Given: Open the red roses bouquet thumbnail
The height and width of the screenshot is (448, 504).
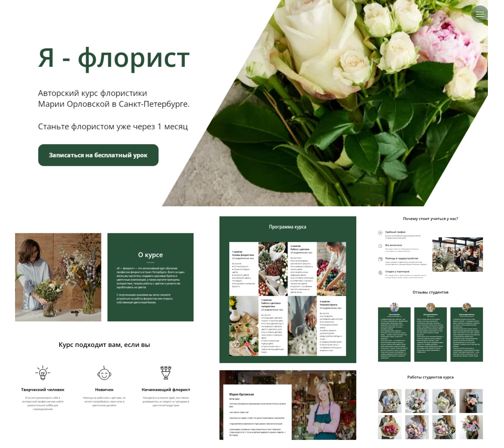Looking at the screenshot, I should click(x=390, y=427).
